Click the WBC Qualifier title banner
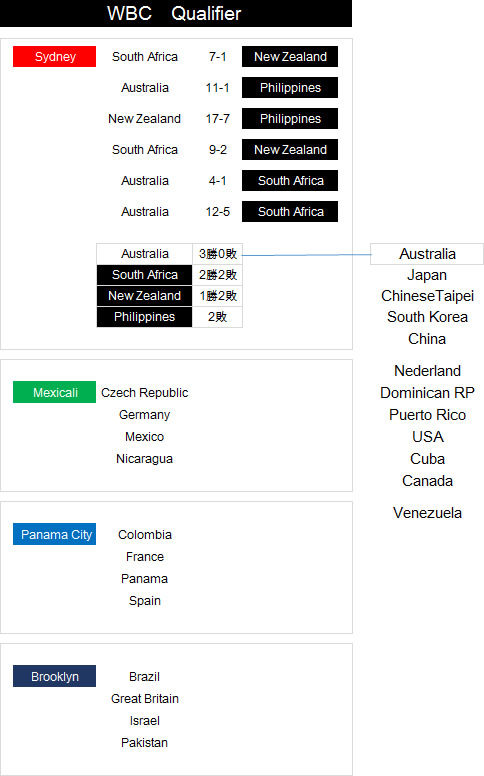 176,13
